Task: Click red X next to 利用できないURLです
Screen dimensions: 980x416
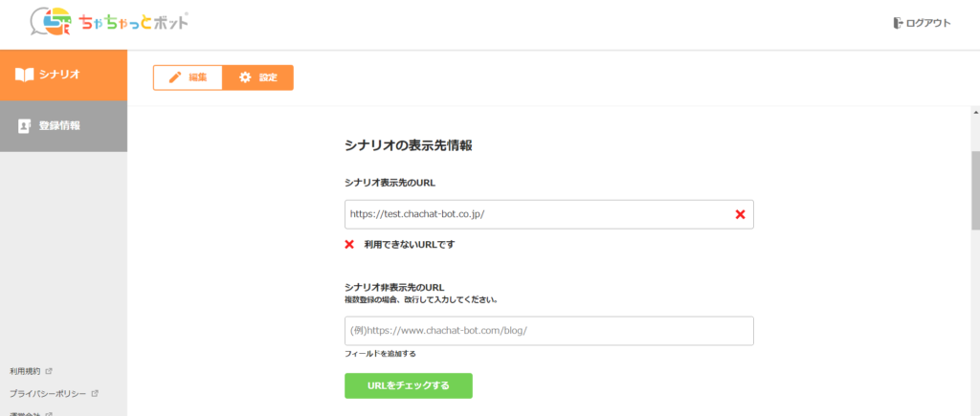Action: tap(349, 244)
